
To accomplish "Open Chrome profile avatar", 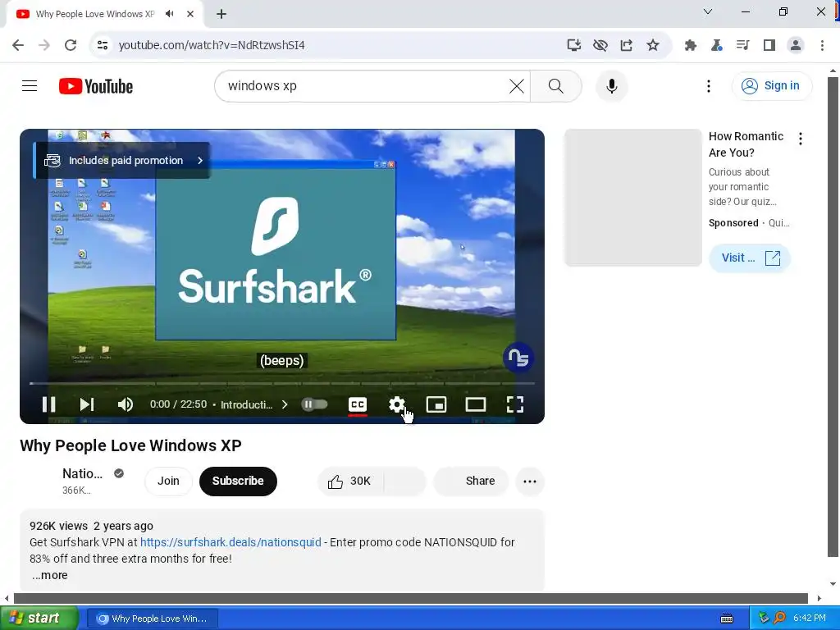I will click(x=796, y=45).
